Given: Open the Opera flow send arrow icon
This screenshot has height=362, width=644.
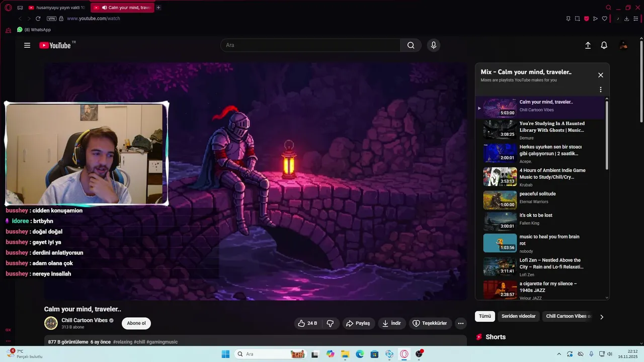Looking at the screenshot, I should [x=595, y=19].
